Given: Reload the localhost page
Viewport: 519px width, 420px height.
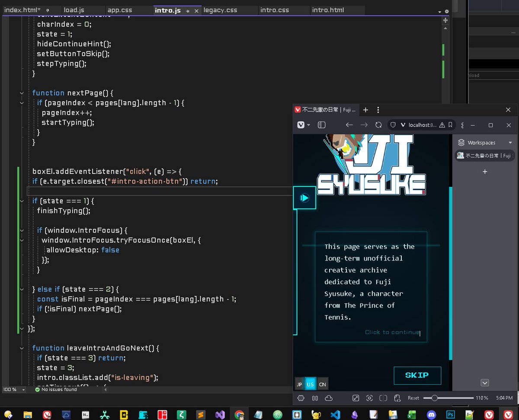Looking at the screenshot, I should pyautogui.click(x=378, y=125).
